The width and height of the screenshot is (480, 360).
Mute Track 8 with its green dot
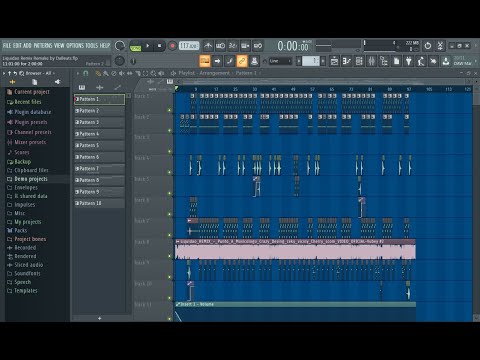(169, 256)
